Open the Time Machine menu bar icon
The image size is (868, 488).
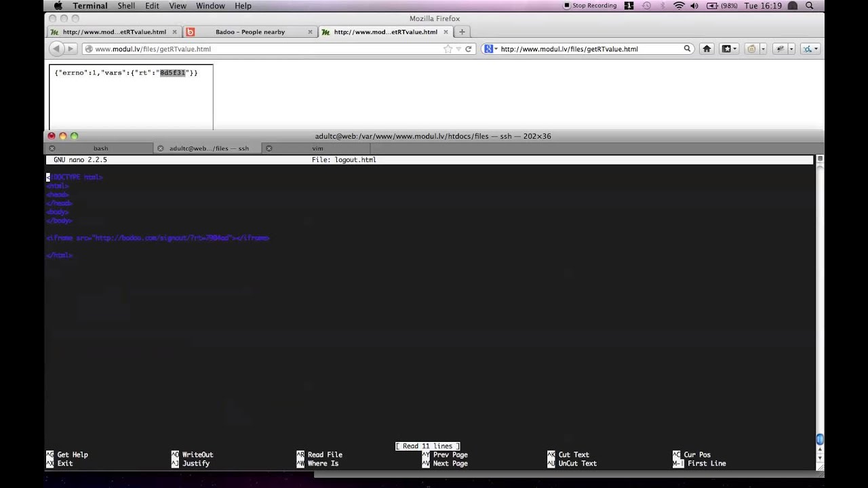[x=646, y=5]
